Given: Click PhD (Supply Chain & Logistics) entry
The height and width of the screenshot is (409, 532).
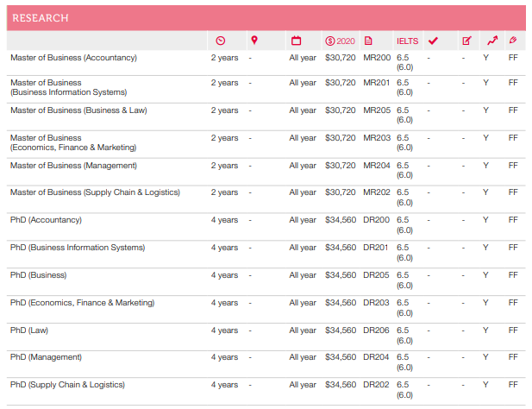Looking at the screenshot, I should pyautogui.click(x=67, y=385).
